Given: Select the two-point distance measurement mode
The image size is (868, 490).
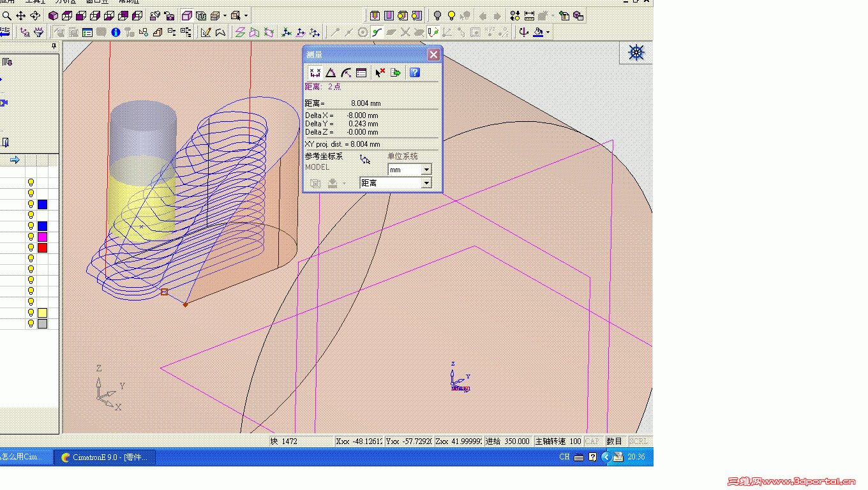Looking at the screenshot, I should pyautogui.click(x=315, y=73).
